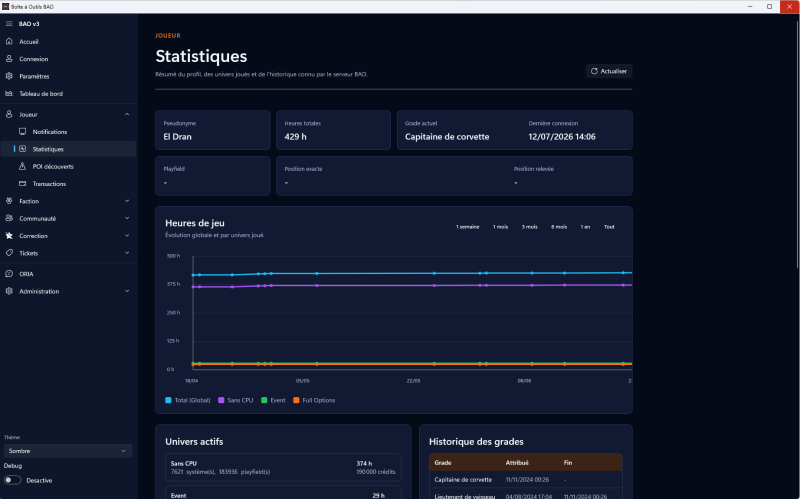Viewport: 800px width, 499px height.
Task: Collapse the Joueur section chevron
Action: coord(127,114)
